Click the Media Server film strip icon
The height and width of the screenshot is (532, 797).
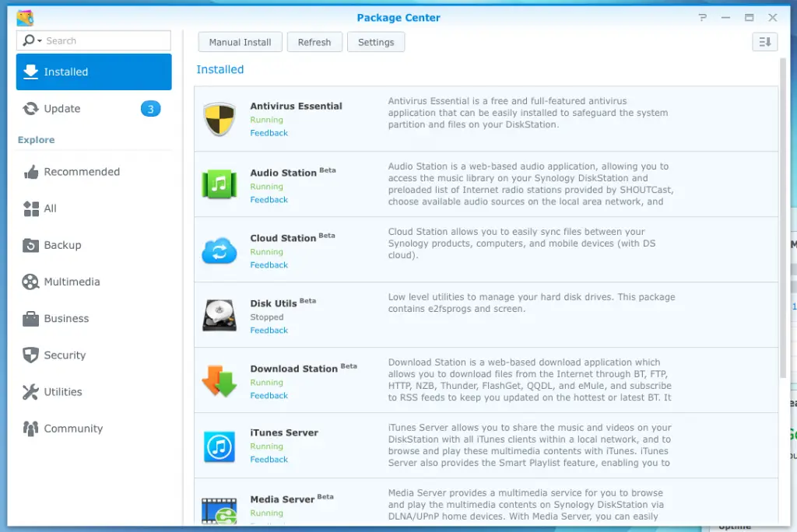[219, 511]
